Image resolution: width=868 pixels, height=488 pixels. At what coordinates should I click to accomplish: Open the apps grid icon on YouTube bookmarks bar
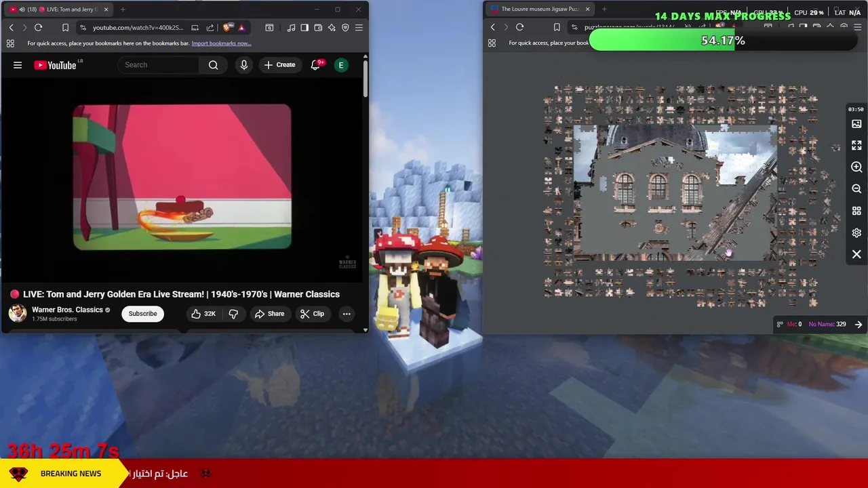click(x=10, y=43)
